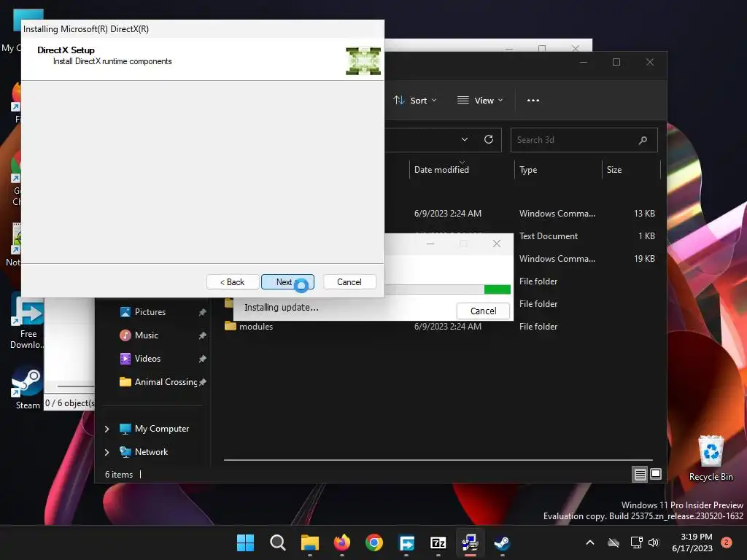747x560 pixels.
Task: Open Google Chrome from the taskbar
Action: coord(374,542)
